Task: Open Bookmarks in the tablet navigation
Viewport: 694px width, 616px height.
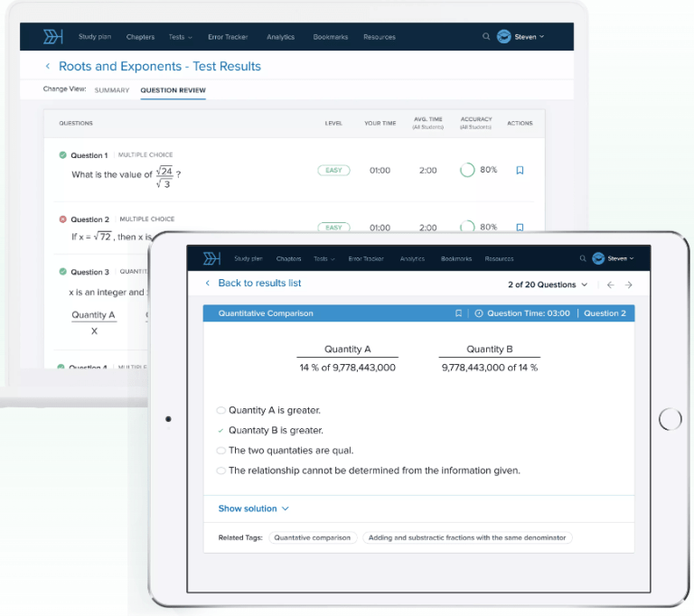Action: pyautogui.click(x=456, y=259)
